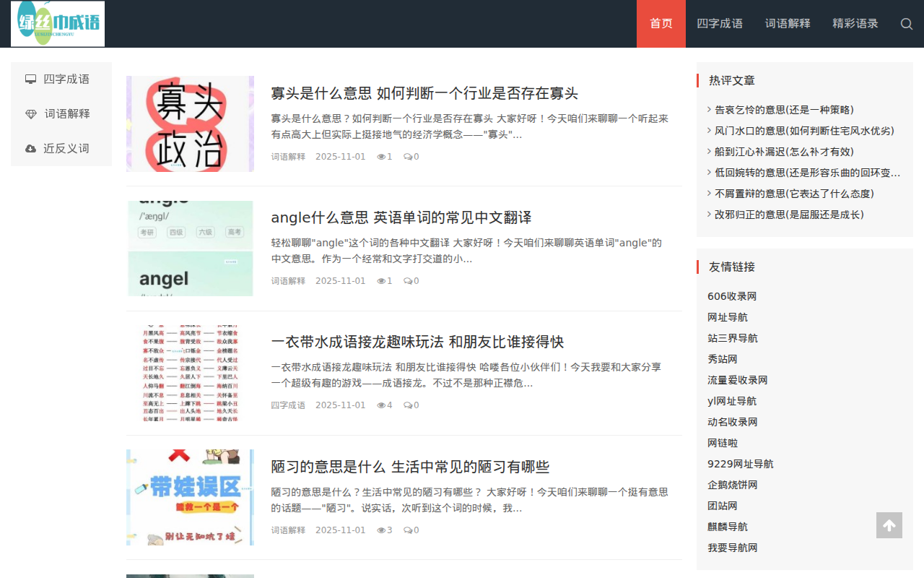
Task: Click the 词语解释 category tag under 寡头 article
Action: pyautogui.click(x=288, y=156)
